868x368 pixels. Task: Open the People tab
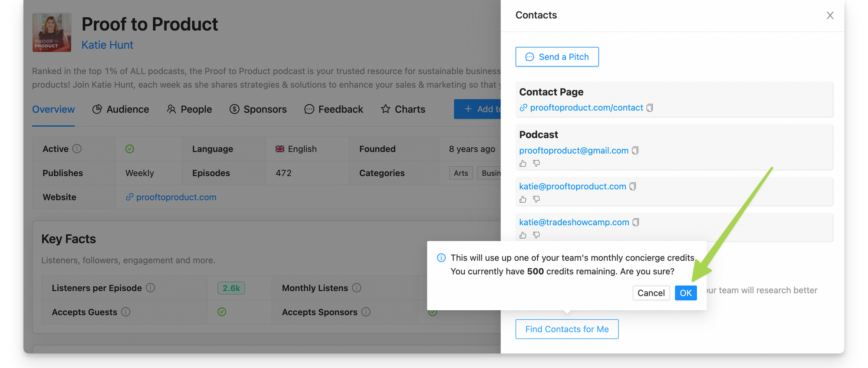coord(189,109)
